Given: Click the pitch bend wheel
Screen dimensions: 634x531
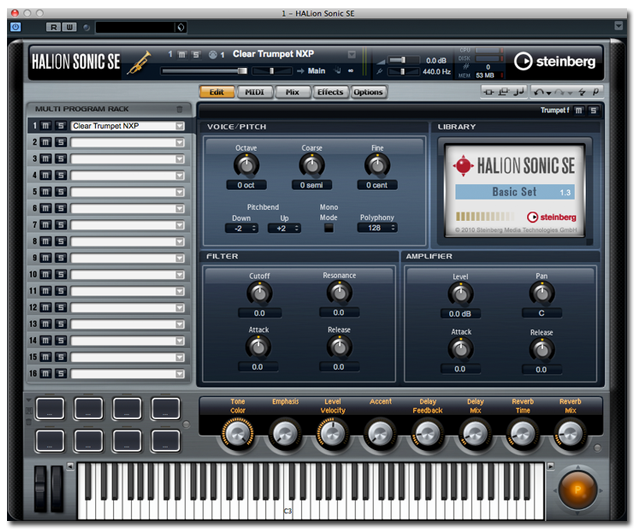Looking at the screenshot, I should tap(40, 489).
